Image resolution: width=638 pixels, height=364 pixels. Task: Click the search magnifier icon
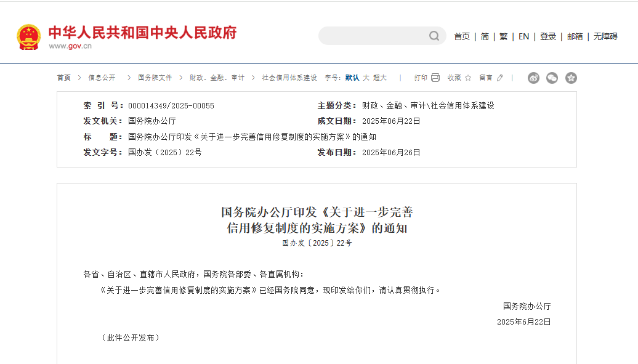[x=434, y=36]
